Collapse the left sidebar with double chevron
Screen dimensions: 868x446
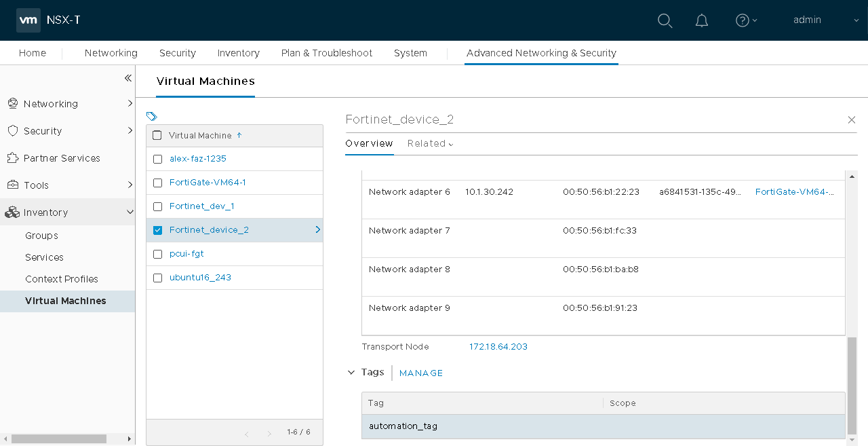pyautogui.click(x=128, y=79)
